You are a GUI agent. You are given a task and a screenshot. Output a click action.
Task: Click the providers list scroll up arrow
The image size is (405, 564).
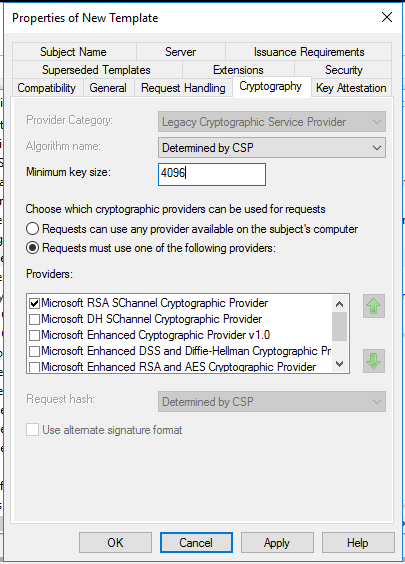[x=339, y=304]
